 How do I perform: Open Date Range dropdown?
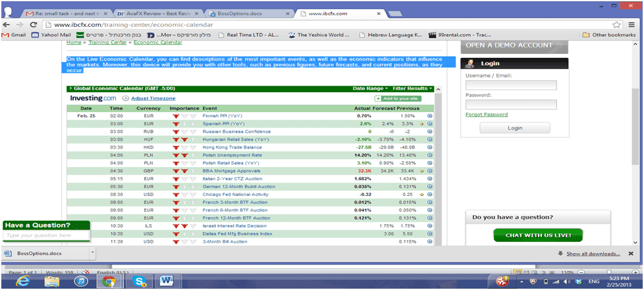tap(370, 89)
